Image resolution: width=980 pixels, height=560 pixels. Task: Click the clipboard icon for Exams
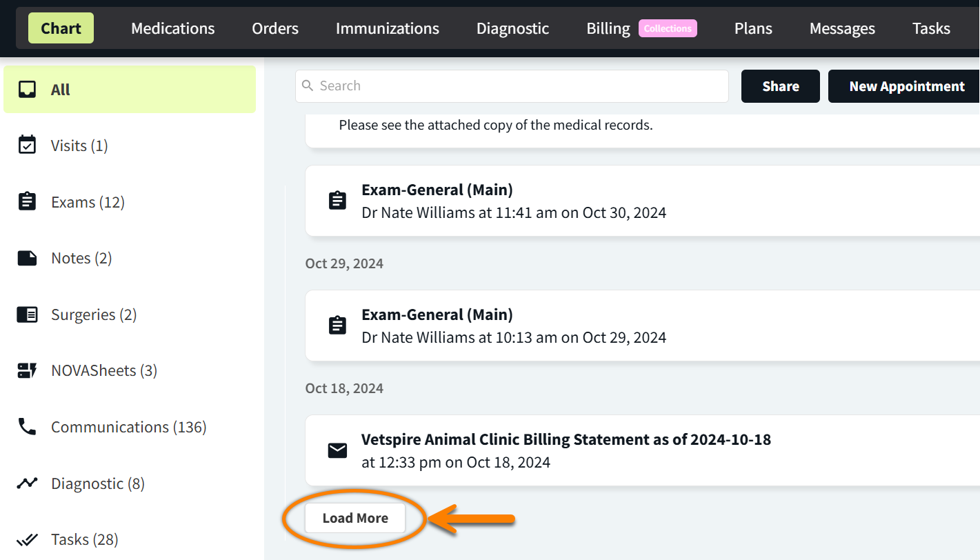coord(27,201)
